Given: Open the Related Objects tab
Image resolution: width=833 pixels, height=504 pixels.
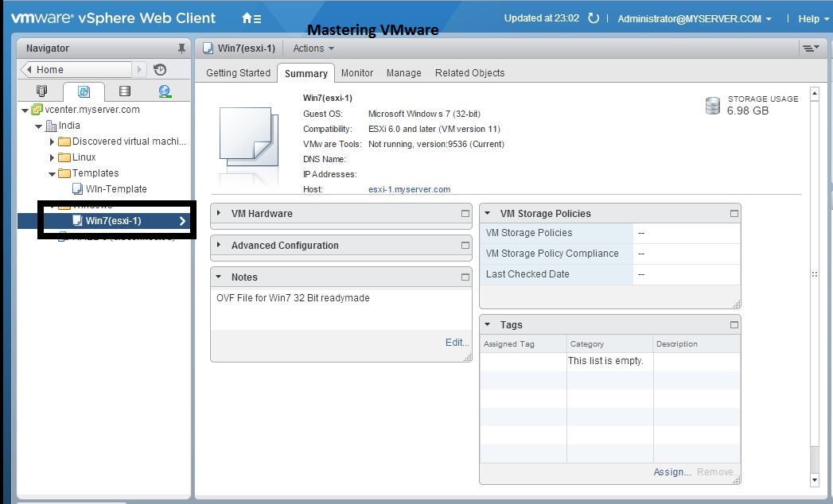Looking at the screenshot, I should pos(469,73).
